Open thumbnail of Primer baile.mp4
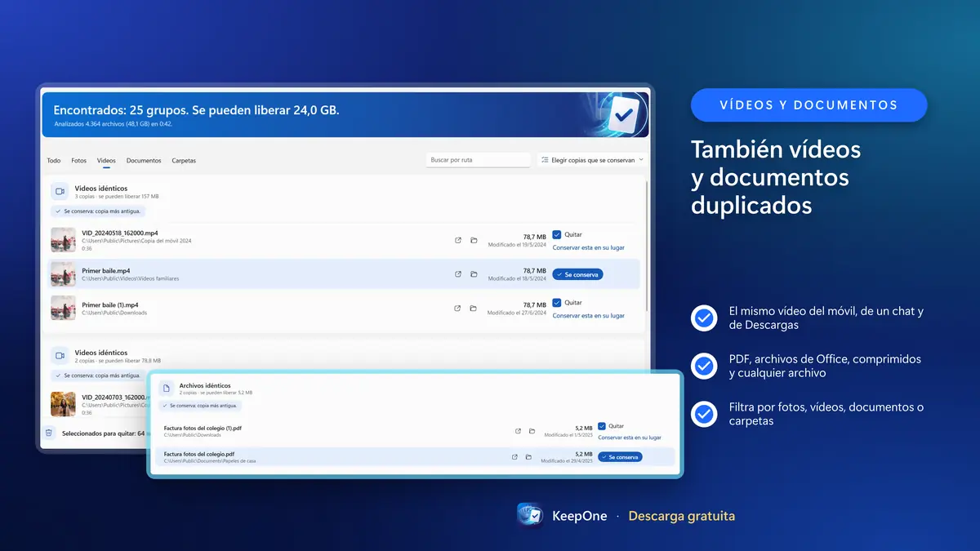Screen dimensions: 980x551 (64, 274)
